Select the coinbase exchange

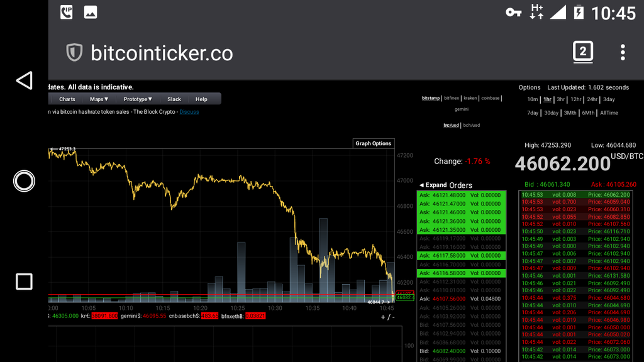click(491, 98)
